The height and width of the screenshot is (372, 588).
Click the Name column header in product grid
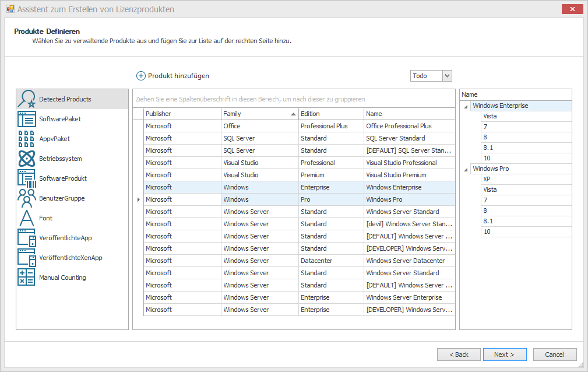pos(410,114)
